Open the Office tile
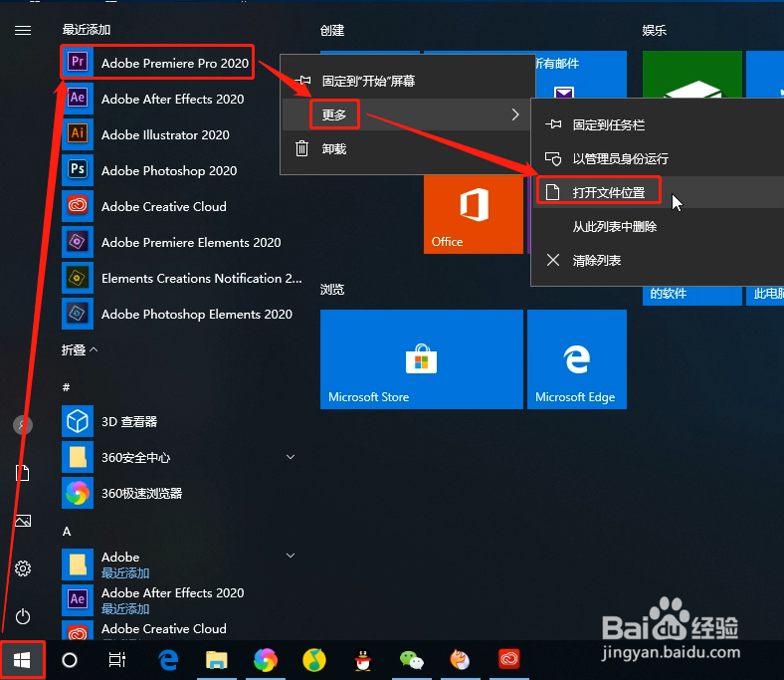The height and width of the screenshot is (680, 784). coord(473,214)
